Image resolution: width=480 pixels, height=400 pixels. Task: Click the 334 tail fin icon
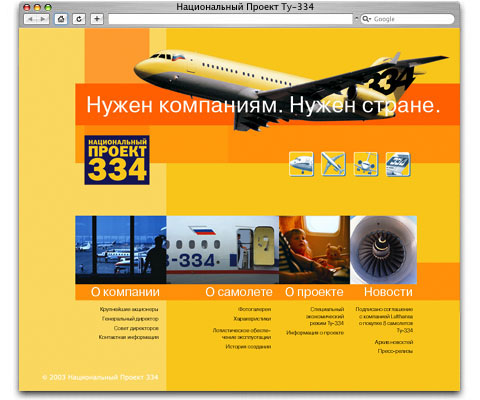[398, 164]
